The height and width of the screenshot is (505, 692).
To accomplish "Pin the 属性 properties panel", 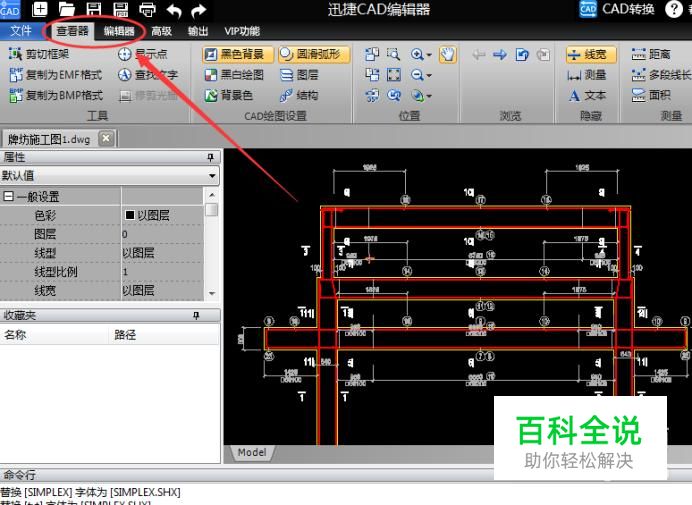I will (x=211, y=157).
